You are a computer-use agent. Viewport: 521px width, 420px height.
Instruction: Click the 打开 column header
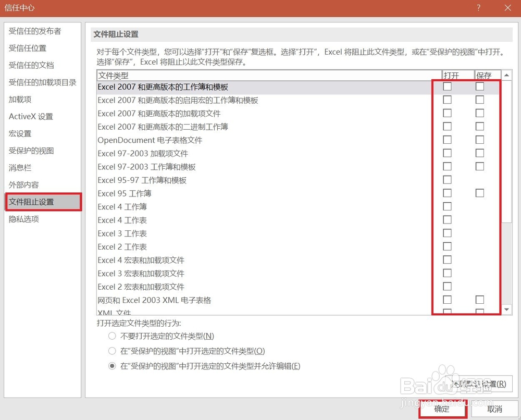click(458, 76)
